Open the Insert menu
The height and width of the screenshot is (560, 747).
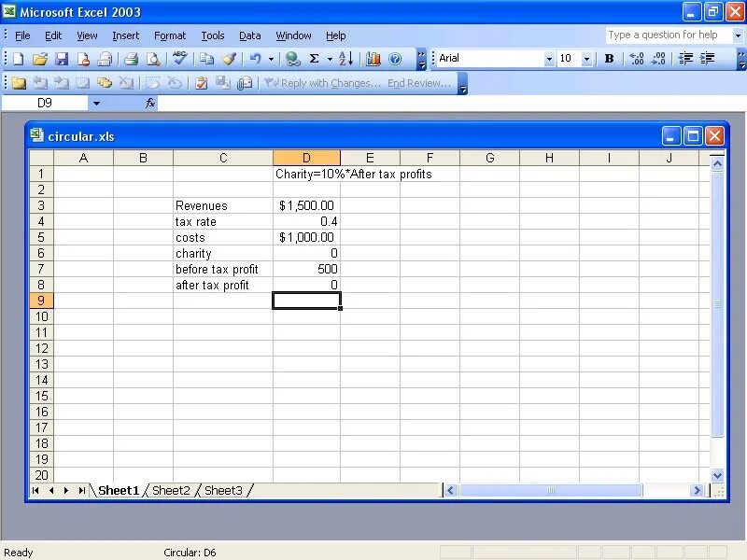125,35
